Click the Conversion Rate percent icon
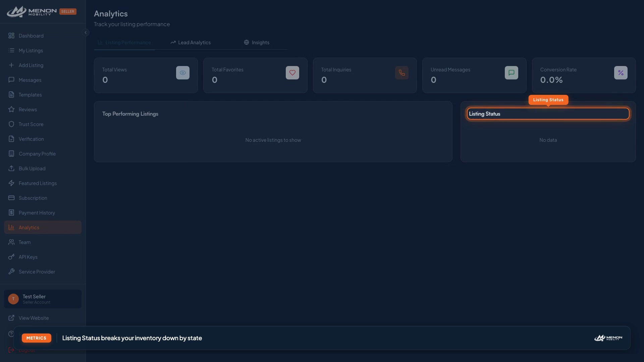This screenshot has height=362, width=644. (621, 73)
